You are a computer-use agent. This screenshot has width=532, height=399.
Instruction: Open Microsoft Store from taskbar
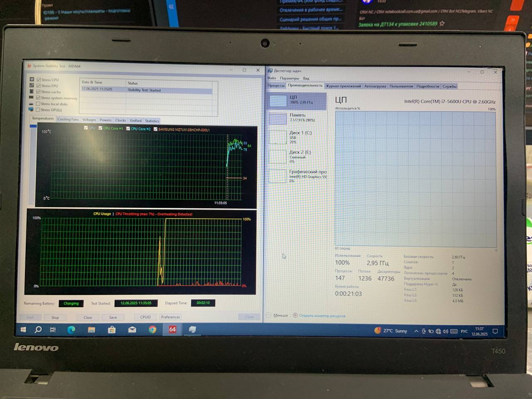tap(112, 330)
